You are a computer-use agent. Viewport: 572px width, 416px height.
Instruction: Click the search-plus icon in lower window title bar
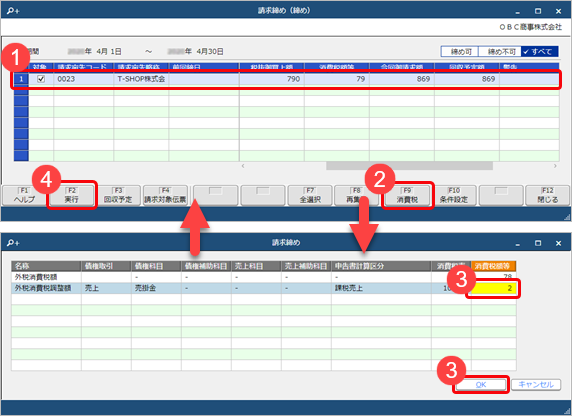coord(13,243)
